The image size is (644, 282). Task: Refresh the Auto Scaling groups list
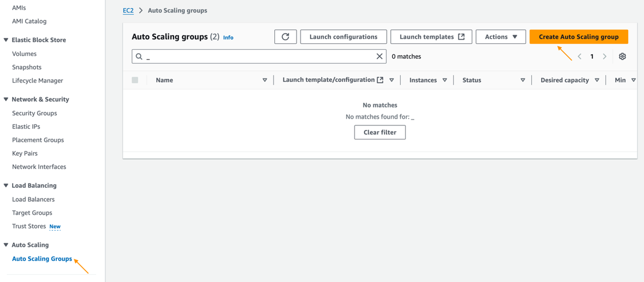click(x=286, y=36)
